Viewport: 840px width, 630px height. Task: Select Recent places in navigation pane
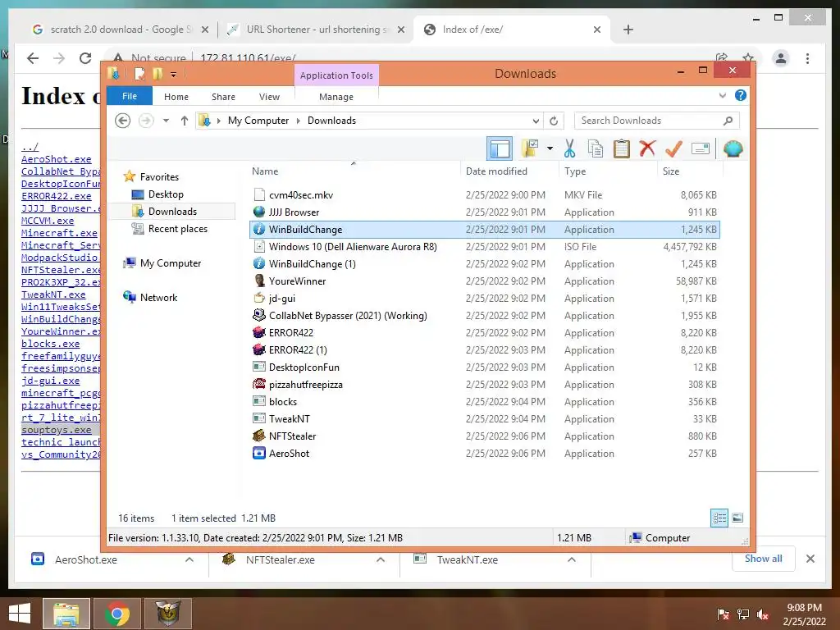(177, 229)
